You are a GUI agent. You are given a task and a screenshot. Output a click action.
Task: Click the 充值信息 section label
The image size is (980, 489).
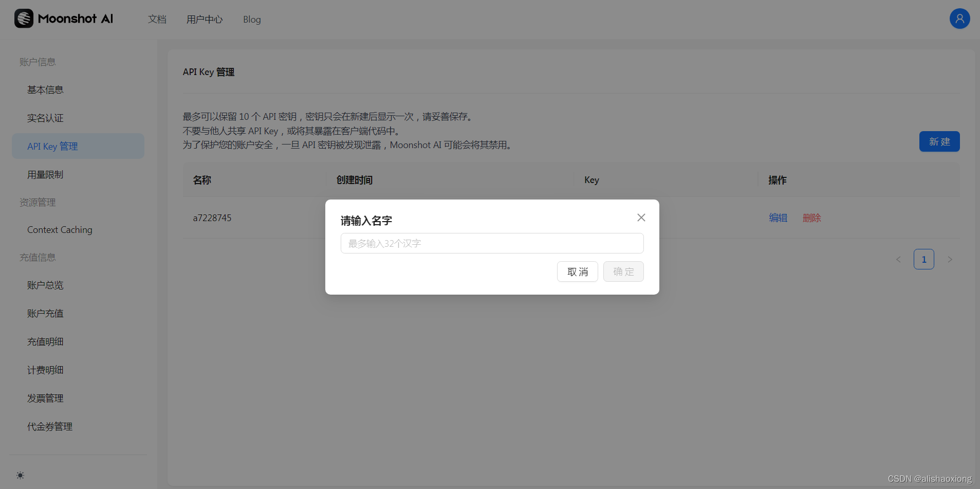pos(38,257)
